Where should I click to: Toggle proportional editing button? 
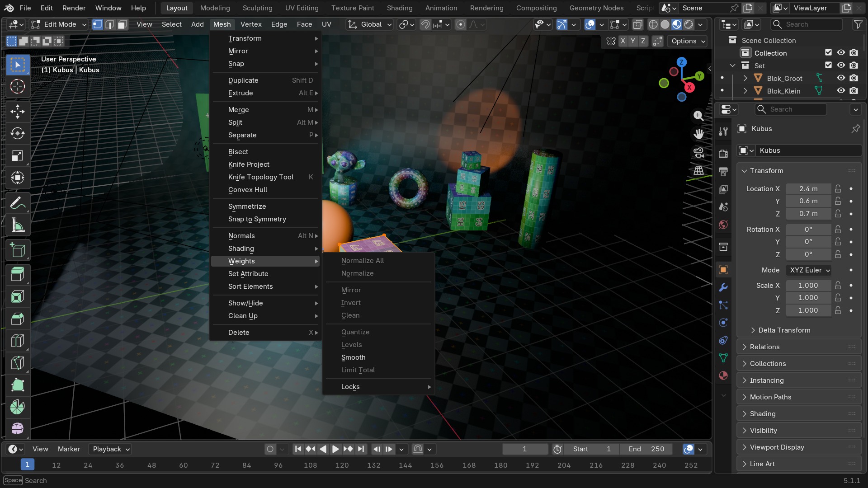coord(460,24)
